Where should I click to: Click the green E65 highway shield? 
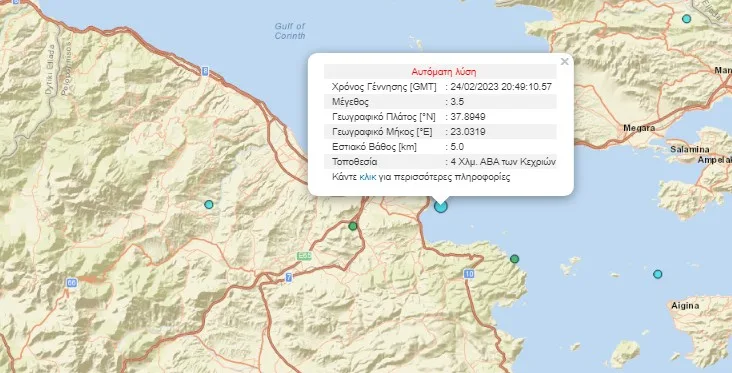coord(304,256)
